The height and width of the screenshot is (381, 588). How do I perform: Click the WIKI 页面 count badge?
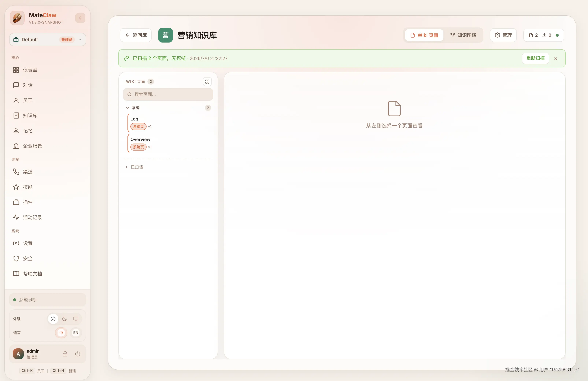[x=151, y=82]
